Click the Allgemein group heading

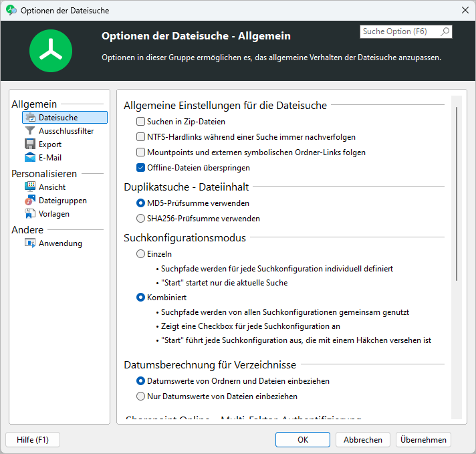click(34, 104)
